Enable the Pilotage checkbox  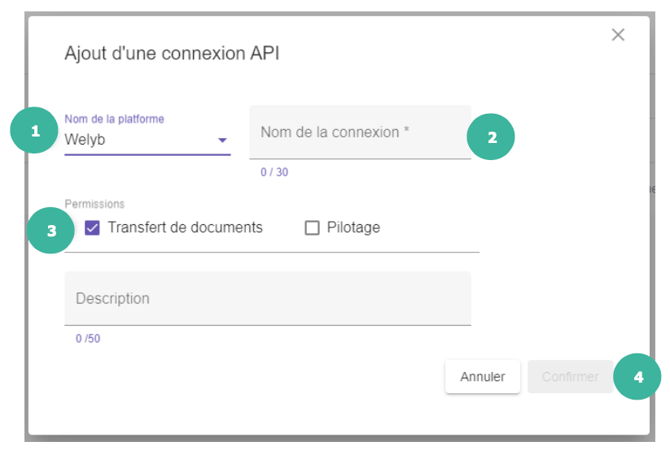312,228
